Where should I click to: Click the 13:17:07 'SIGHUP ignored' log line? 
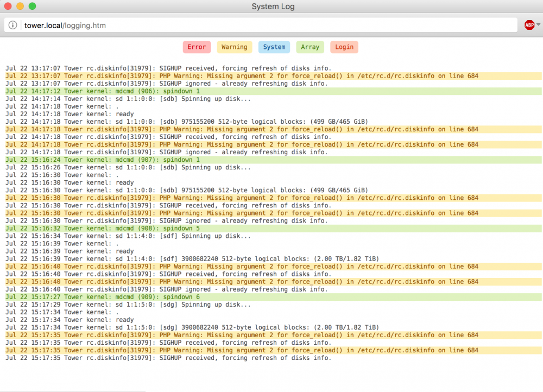click(166, 84)
